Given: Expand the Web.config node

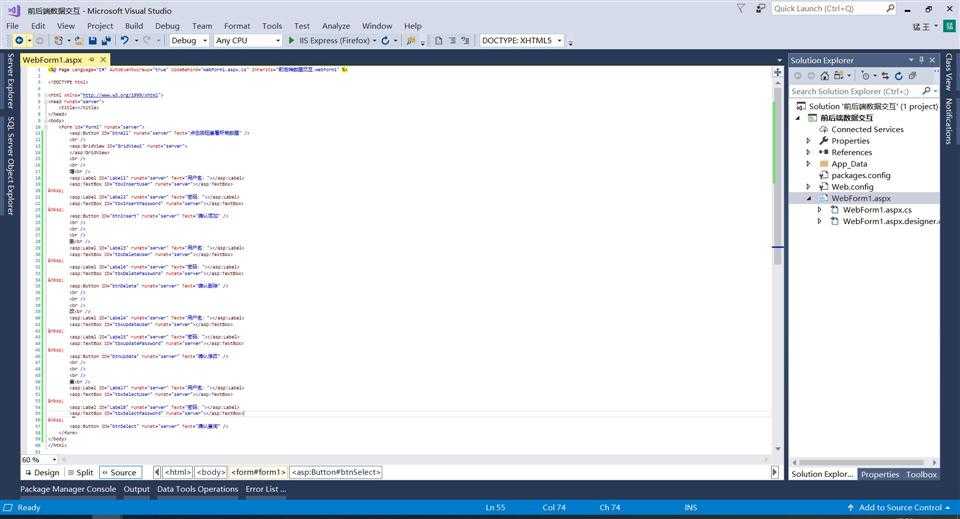Looking at the screenshot, I should click(x=808, y=187).
